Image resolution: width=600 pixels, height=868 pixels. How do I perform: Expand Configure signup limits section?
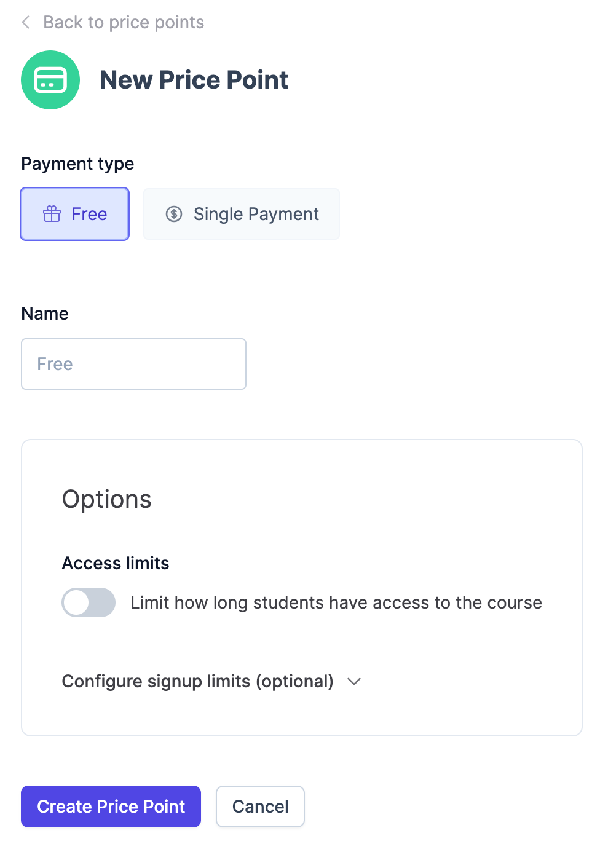[197, 681]
